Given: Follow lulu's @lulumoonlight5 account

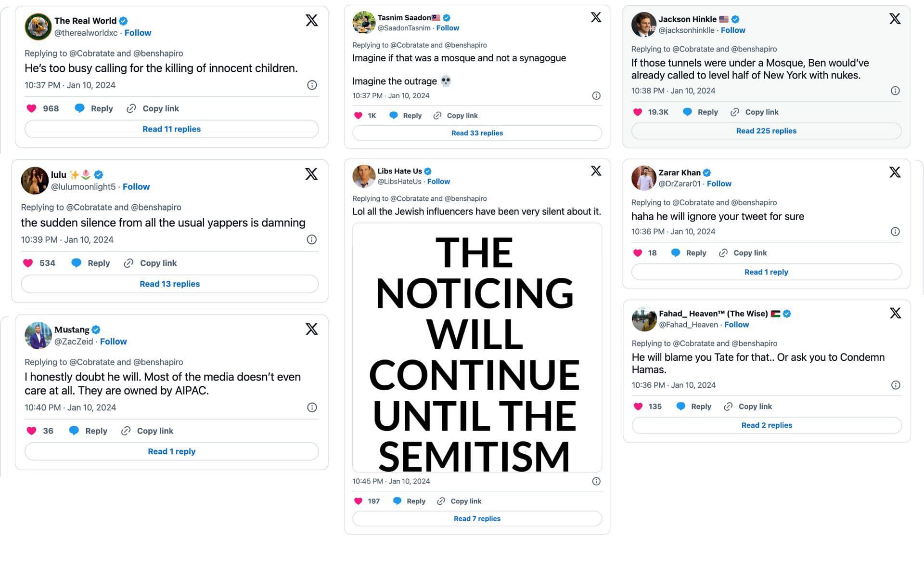Looking at the screenshot, I should pos(136,186).
